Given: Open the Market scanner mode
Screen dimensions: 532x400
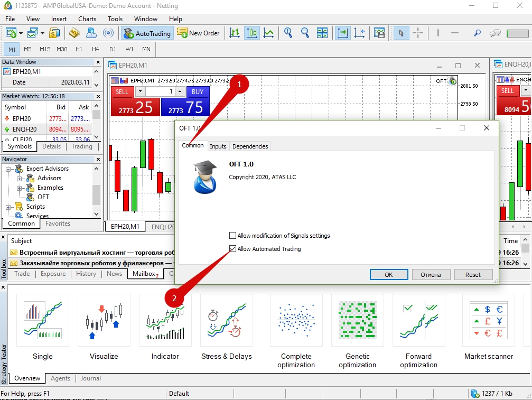Looking at the screenshot, I should 488,328.
